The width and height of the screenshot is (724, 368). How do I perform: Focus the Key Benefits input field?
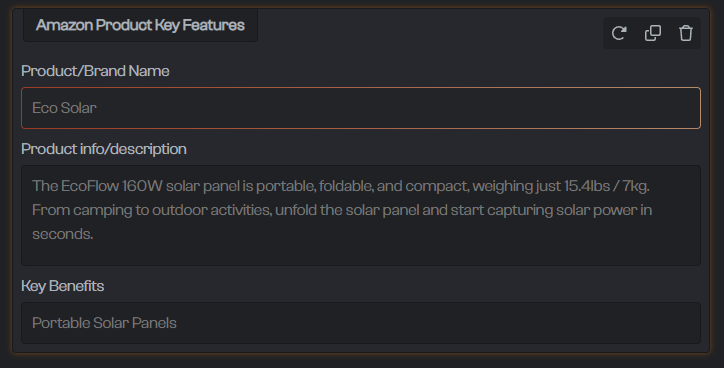(361, 323)
